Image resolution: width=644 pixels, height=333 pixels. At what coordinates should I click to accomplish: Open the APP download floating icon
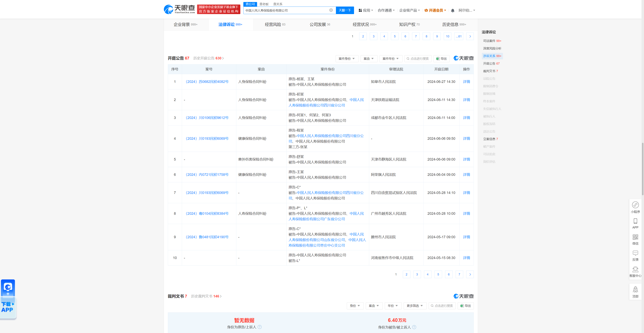coord(635,223)
